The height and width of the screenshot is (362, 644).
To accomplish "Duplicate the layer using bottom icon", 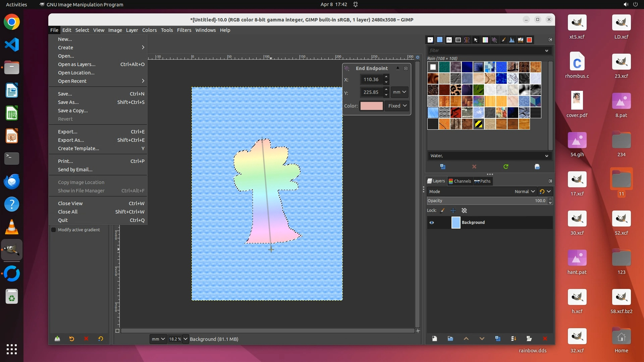I will pos(497,339).
